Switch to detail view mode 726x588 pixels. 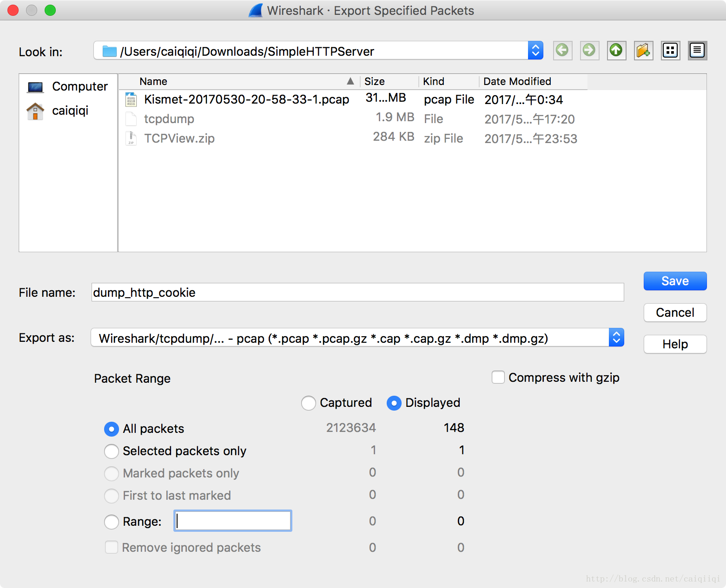(x=697, y=50)
